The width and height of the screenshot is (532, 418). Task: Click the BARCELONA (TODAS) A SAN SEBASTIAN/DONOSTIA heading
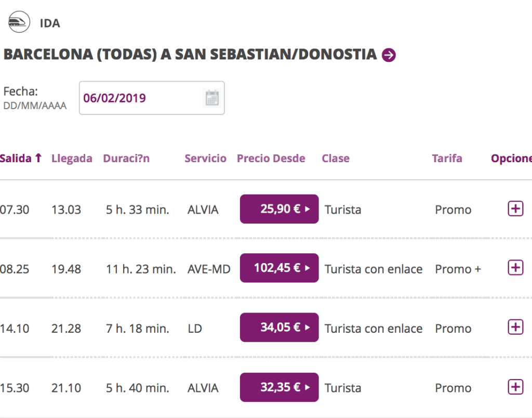[x=190, y=55]
